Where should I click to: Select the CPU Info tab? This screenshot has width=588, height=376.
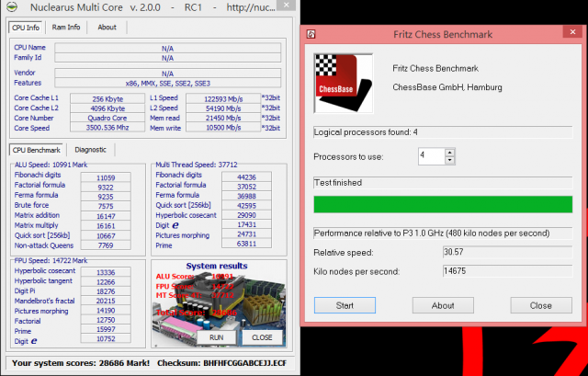26,28
